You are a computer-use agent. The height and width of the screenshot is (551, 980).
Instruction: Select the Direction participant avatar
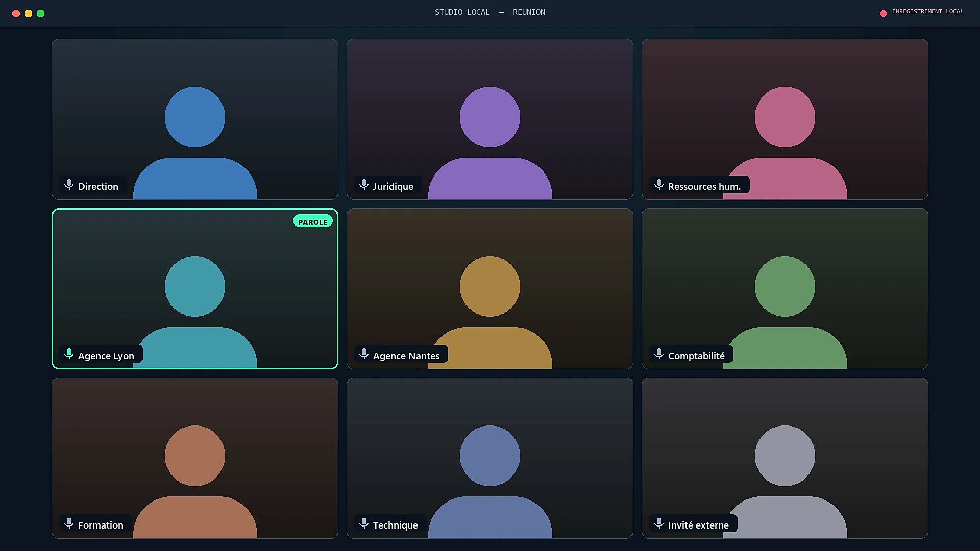point(195,143)
